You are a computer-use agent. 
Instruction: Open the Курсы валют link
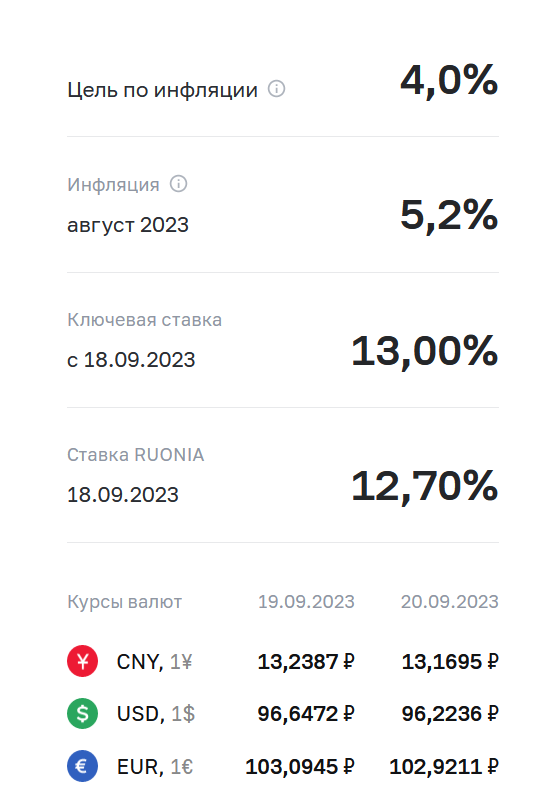pos(125,602)
